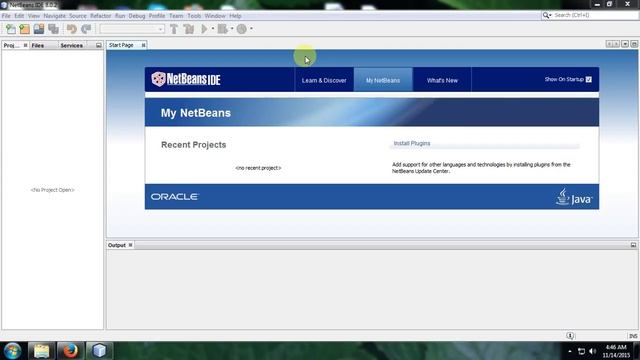
Task: Click the Install Plugins link
Action: pos(412,143)
